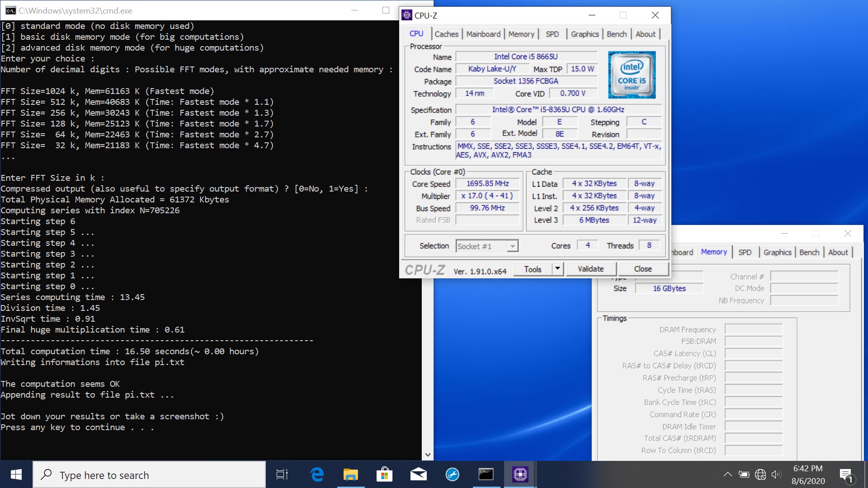Select About tab in back CPU-Z window
This screenshot has width=868, height=488.
pos(838,253)
